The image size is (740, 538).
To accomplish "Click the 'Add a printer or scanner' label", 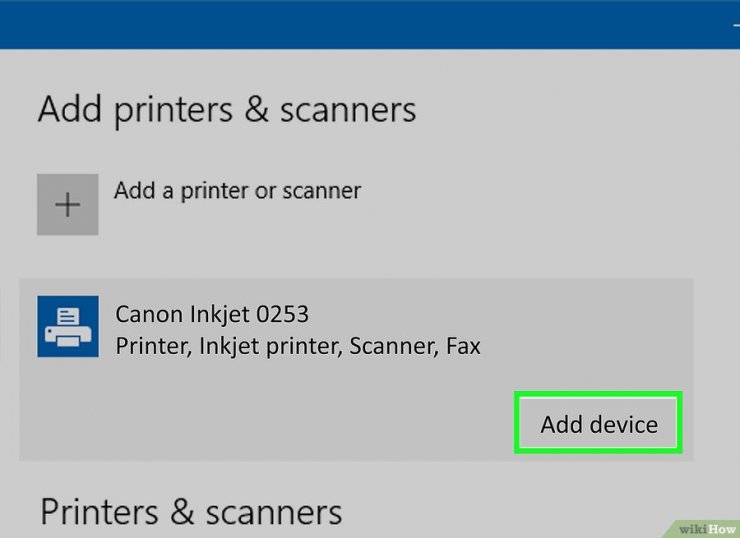I will click(x=237, y=190).
